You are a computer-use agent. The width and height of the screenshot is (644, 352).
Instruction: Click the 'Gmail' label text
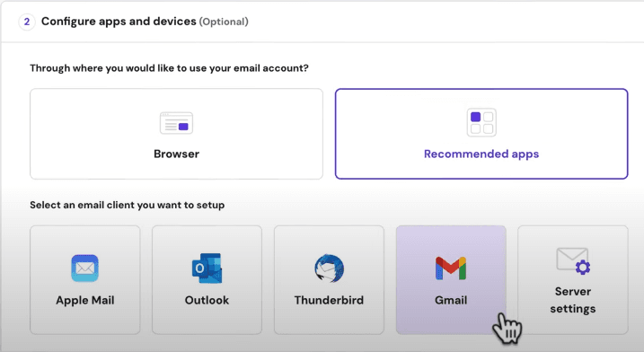coord(451,300)
